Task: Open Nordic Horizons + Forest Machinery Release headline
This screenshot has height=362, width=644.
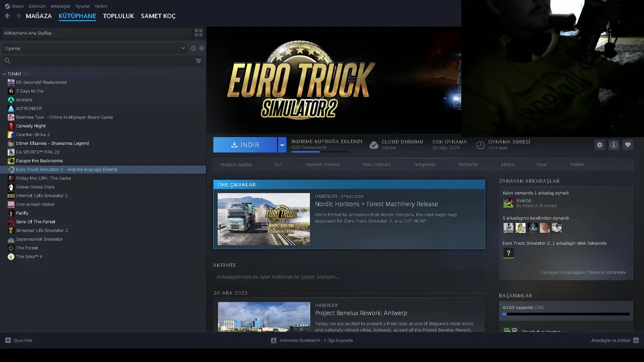Action: point(376,204)
